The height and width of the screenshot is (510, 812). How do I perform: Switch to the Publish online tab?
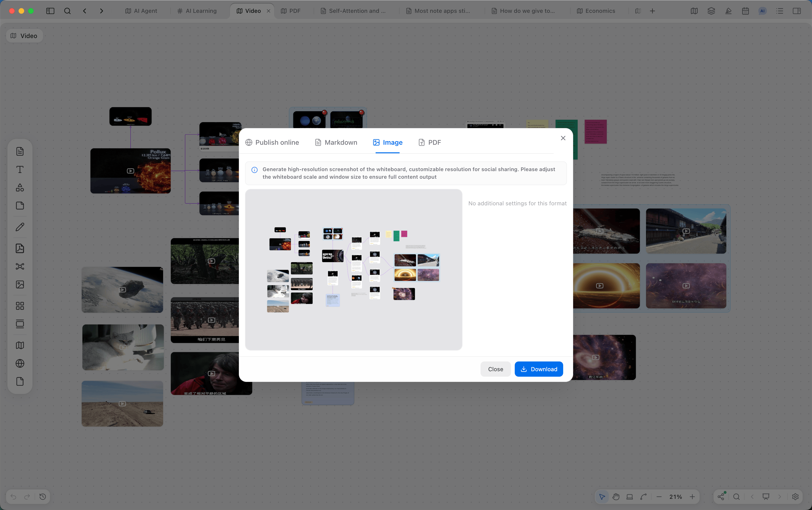272,142
